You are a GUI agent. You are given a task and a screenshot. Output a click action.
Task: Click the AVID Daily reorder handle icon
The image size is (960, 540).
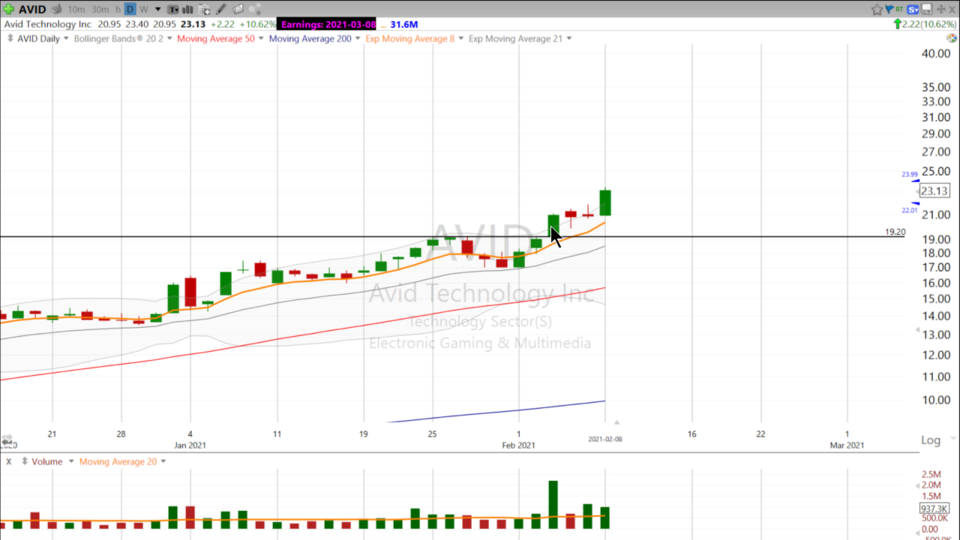(x=10, y=39)
